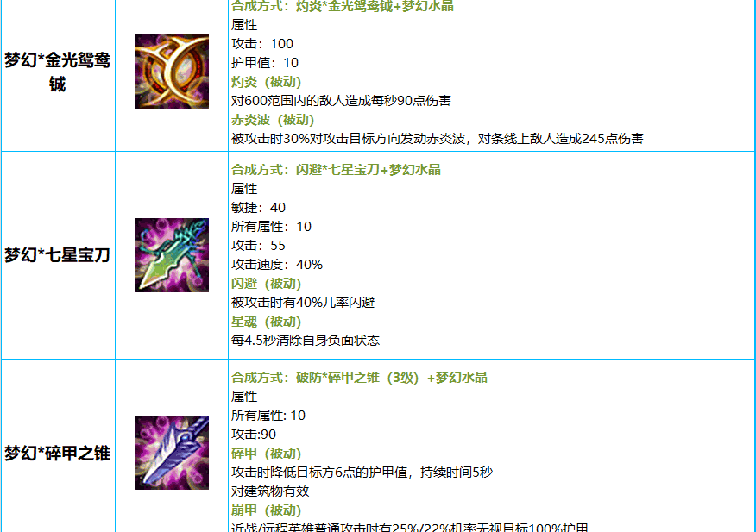Click the 每4.5秒清除自身负面状态 description
Viewport: 756px width, 532px height.
pyautogui.click(x=306, y=341)
